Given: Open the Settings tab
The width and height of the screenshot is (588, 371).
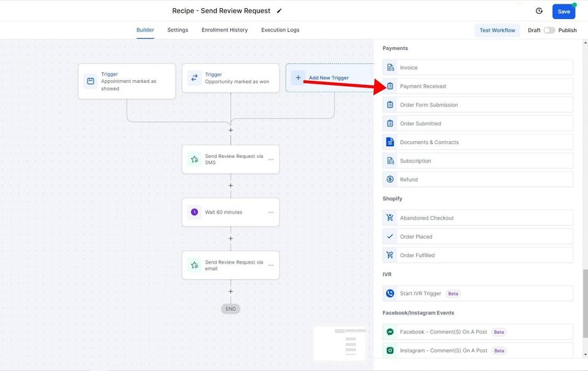Looking at the screenshot, I should click(178, 30).
